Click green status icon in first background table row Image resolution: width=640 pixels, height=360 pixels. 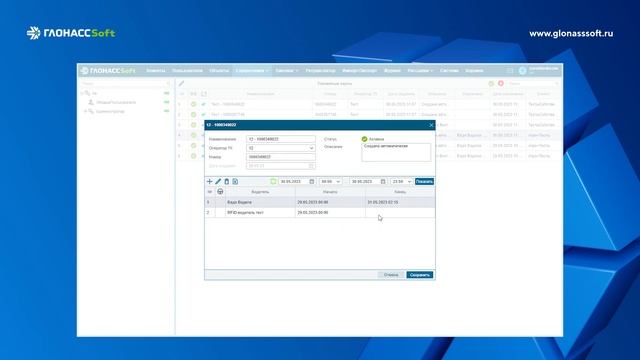click(x=193, y=104)
